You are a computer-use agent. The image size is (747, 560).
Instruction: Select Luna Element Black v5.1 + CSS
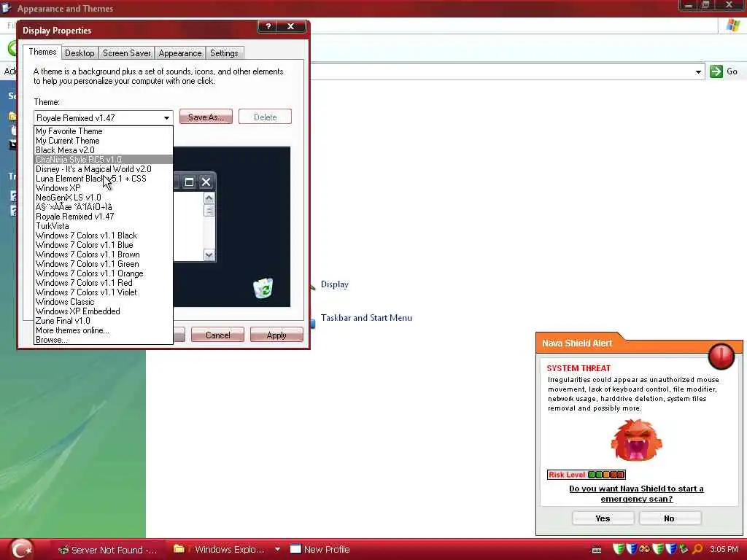pyautogui.click(x=104, y=179)
